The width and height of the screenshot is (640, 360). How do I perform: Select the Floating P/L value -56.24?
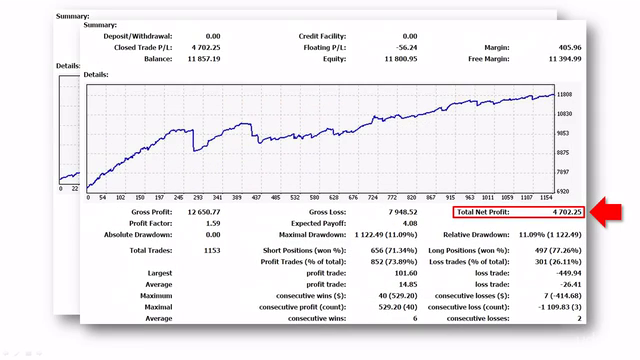click(x=407, y=48)
